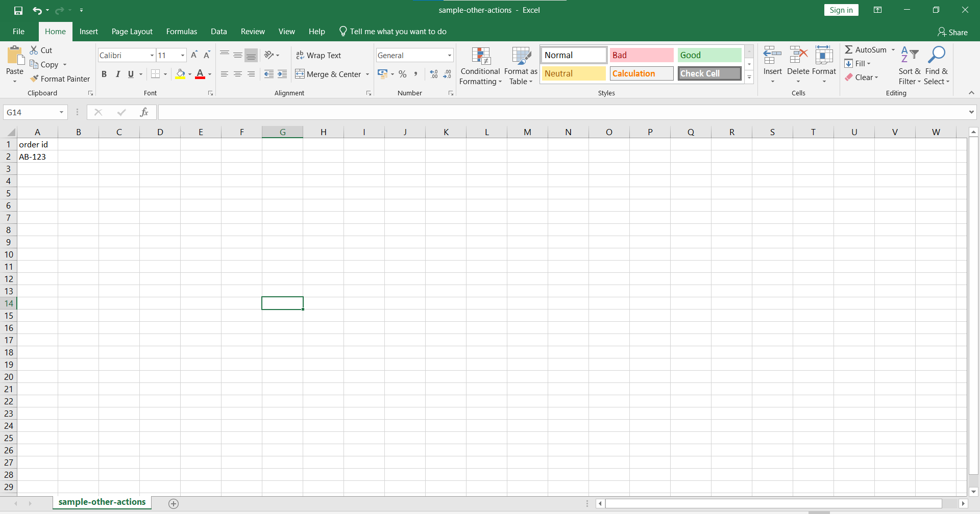Toggle Bold formatting
This screenshot has width=980, height=514.
click(x=104, y=74)
